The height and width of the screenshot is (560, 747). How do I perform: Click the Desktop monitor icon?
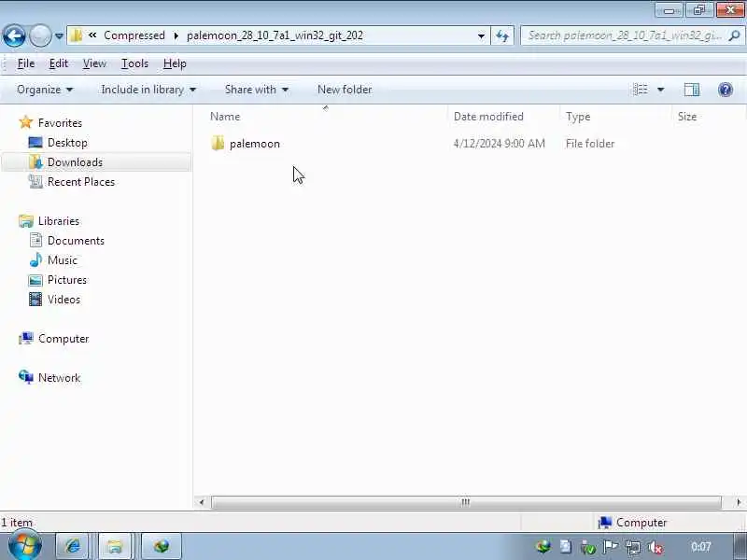click(35, 143)
